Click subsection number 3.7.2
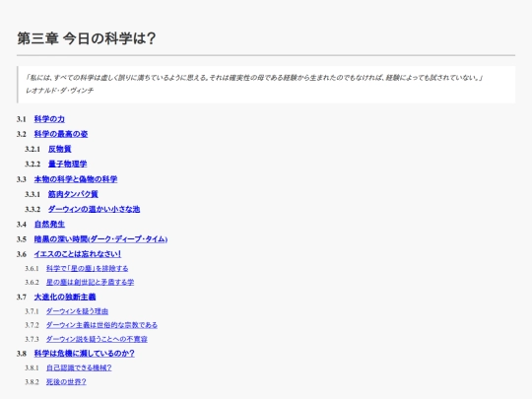Screen dimensions: 532x399 (x=32, y=325)
